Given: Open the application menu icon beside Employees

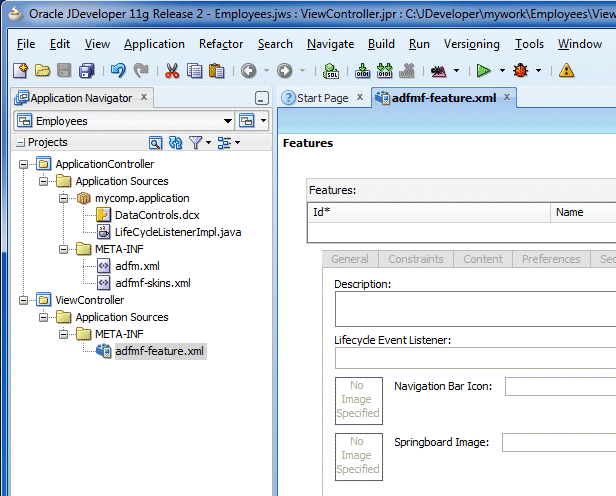Looking at the screenshot, I should (x=247, y=121).
